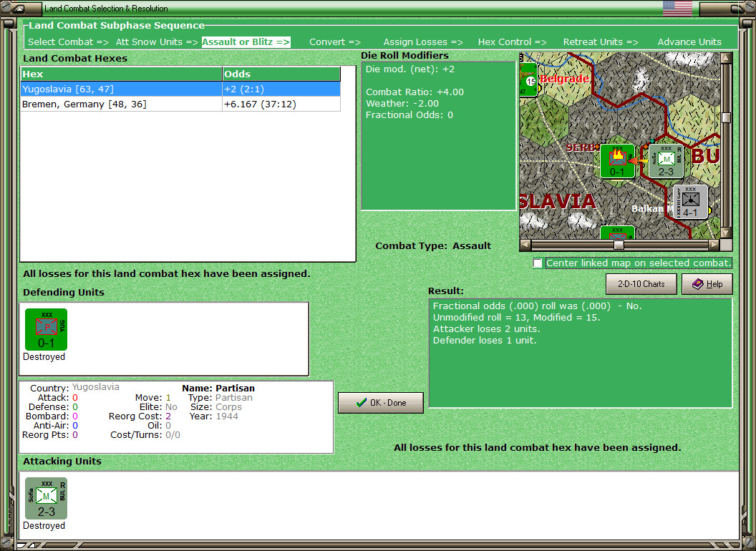Click the Assign Losses subphase step
Viewport: 756px width, 551px height.
tap(423, 42)
